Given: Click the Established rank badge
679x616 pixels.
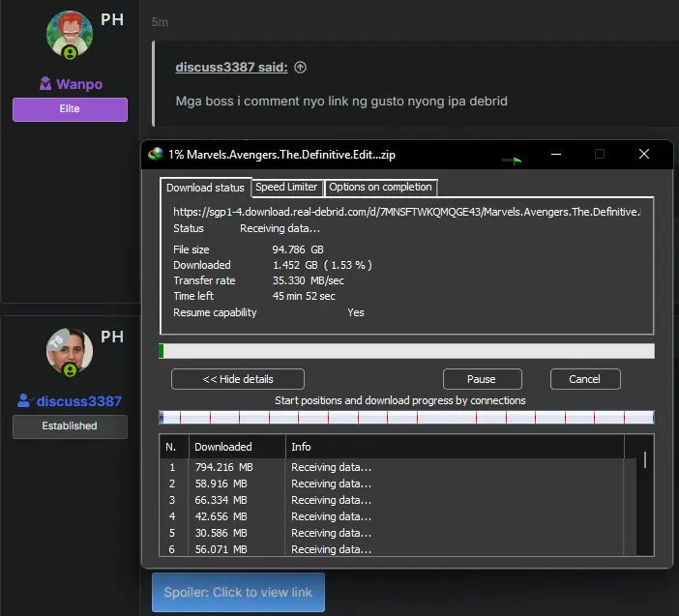Looking at the screenshot, I should coord(70,426).
